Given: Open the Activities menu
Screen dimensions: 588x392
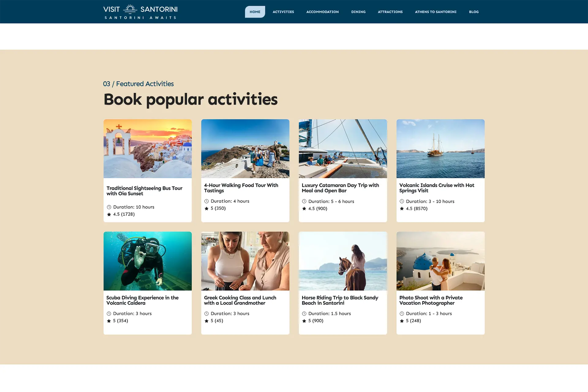Looking at the screenshot, I should (283, 12).
